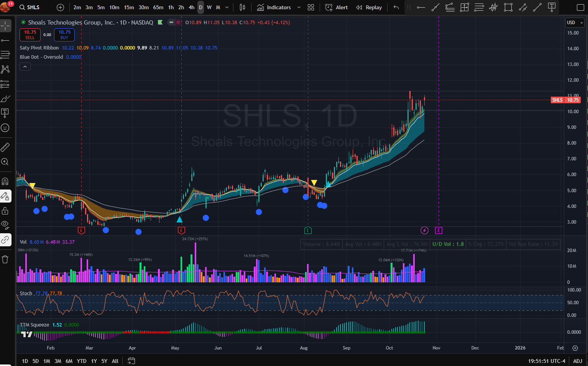588x366 pixels.
Task: Open the UTC-4 timezone menu
Action: coord(547,361)
